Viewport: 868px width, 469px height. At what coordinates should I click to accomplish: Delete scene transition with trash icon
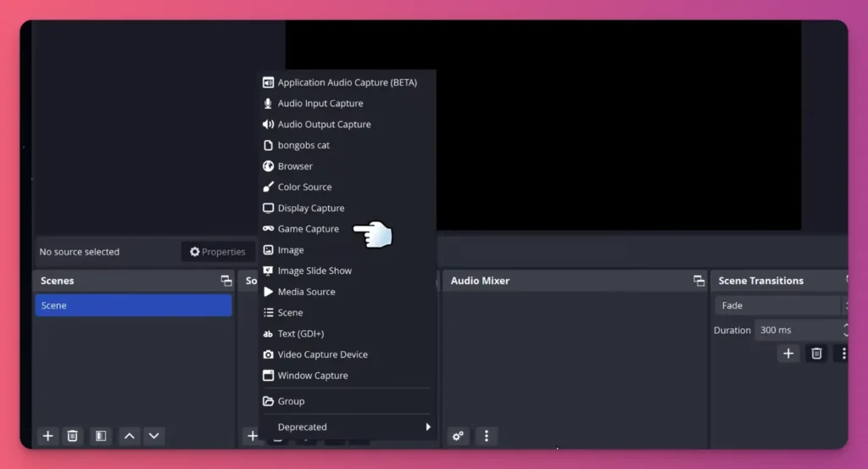(x=816, y=354)
